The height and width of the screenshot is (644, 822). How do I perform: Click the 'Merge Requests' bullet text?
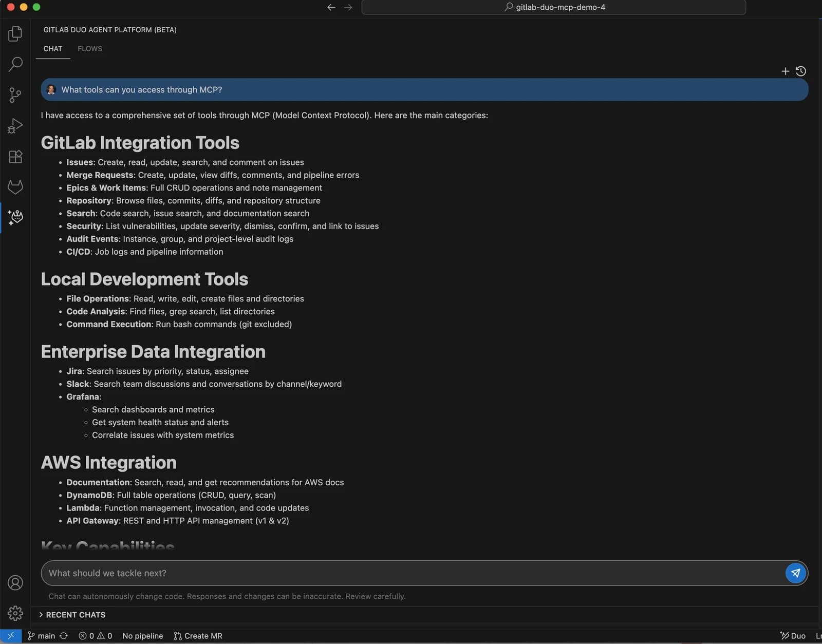[x=213, y=175]
